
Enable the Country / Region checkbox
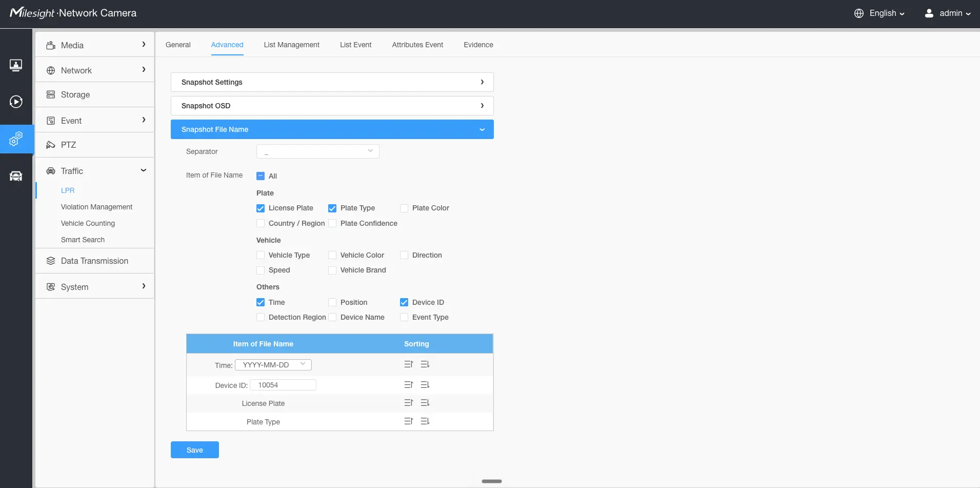pyautogui.click(x=261, y=223)
